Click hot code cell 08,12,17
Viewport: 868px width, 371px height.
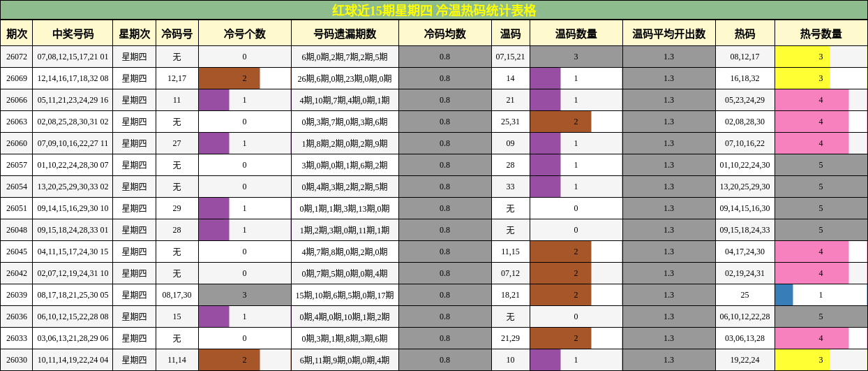pyautogui.click(x=745, y=57)
